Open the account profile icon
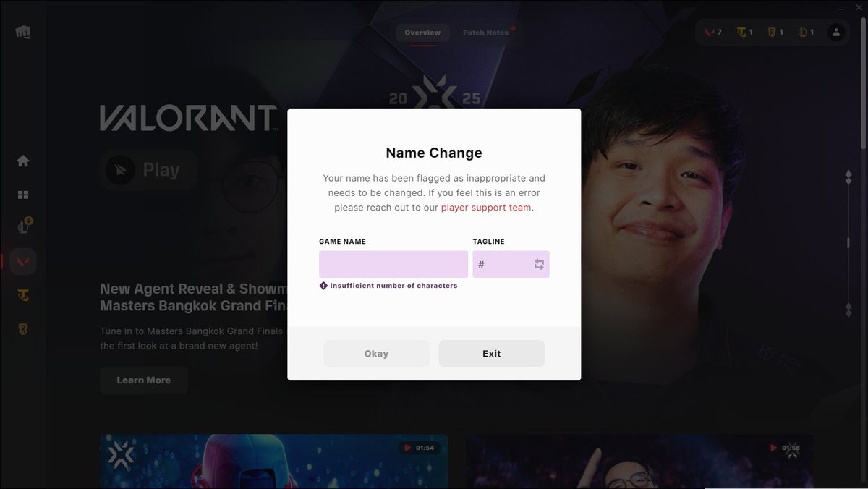 coord(836,32)
